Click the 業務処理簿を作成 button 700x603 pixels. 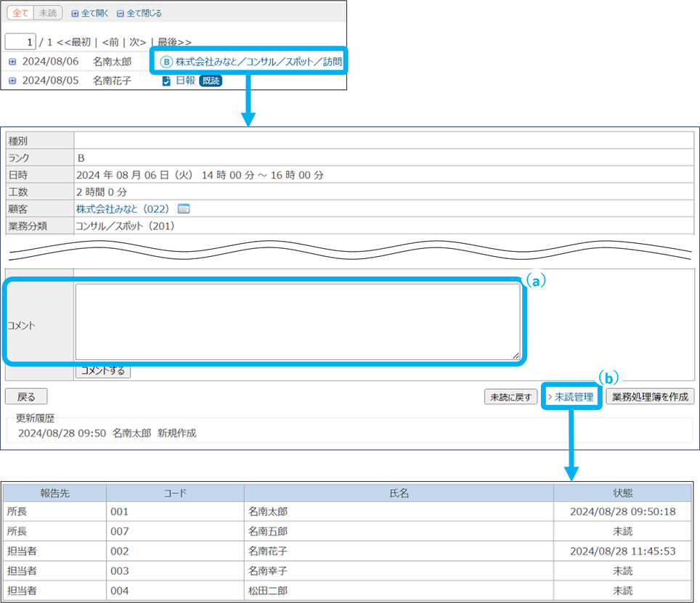click(650, 397)
